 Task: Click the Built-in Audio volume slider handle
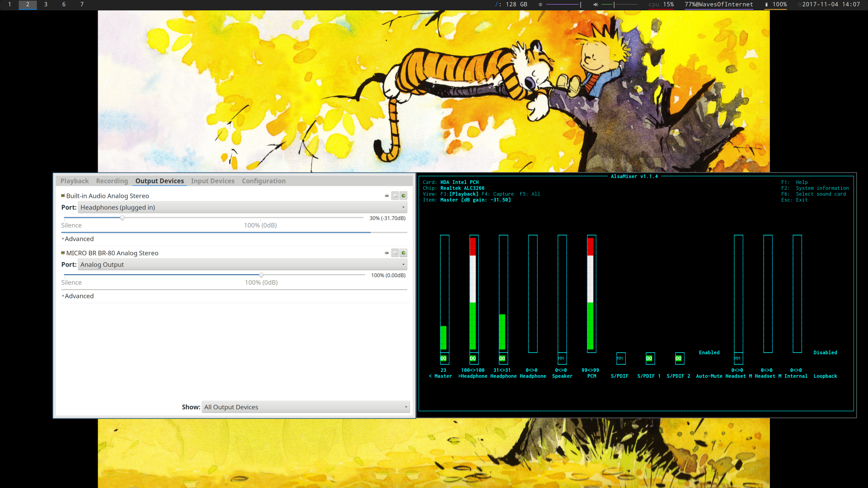(122, 218)
